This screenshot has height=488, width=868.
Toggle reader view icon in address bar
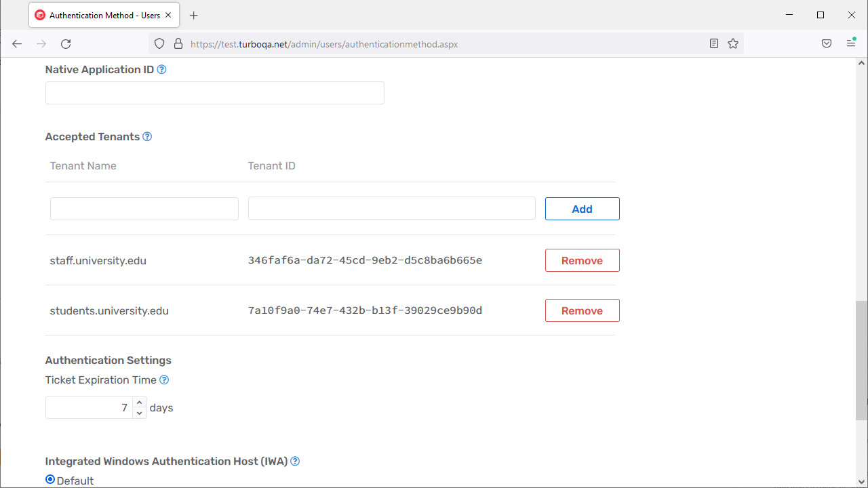pyautogui.click(x=714, y=43)
